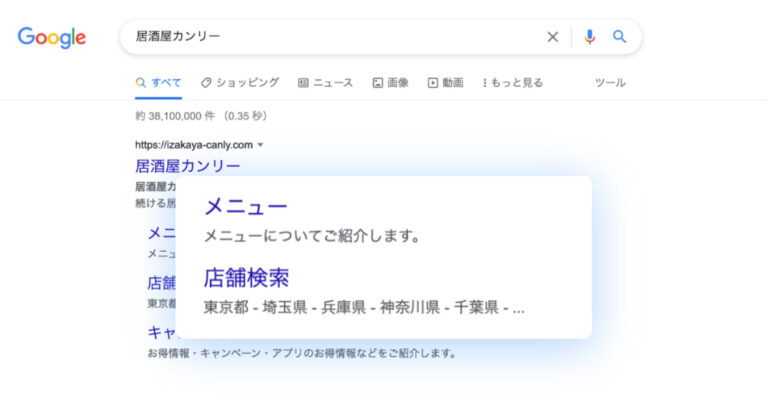The image size is (768, 407).
Task: Start voice search with the microphone icon
Action: click(x=589, y=37)
